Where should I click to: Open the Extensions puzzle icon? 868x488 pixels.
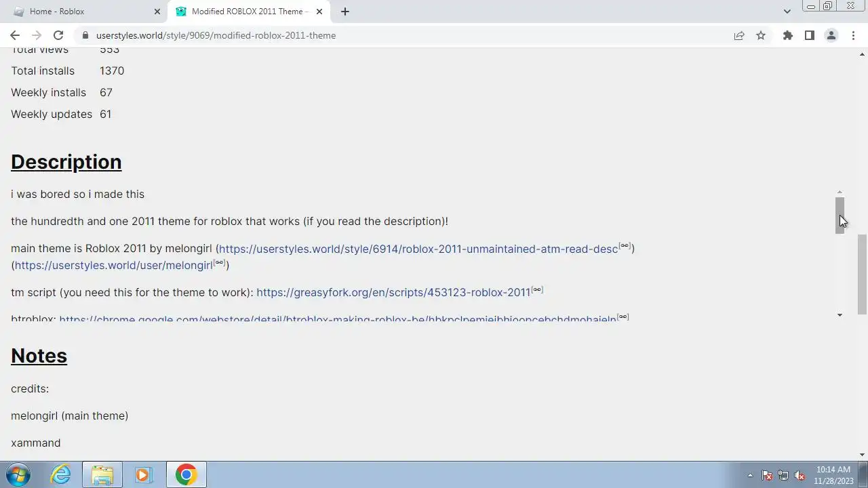tap(787, 35)
